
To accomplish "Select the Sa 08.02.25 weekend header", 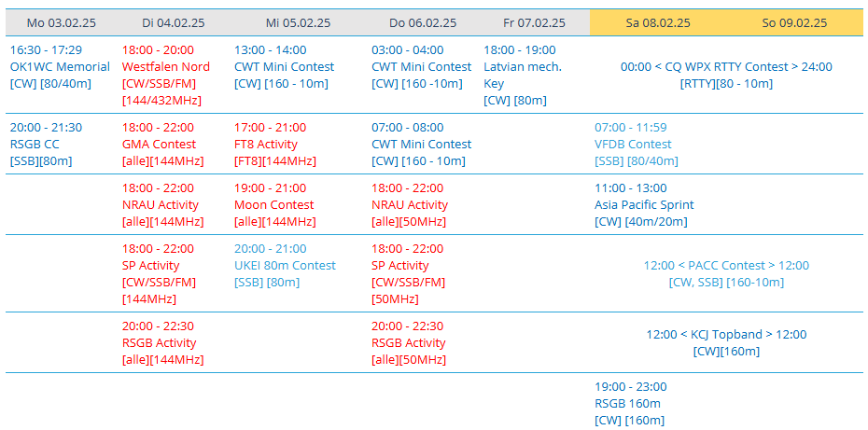I will coord(658,22).
